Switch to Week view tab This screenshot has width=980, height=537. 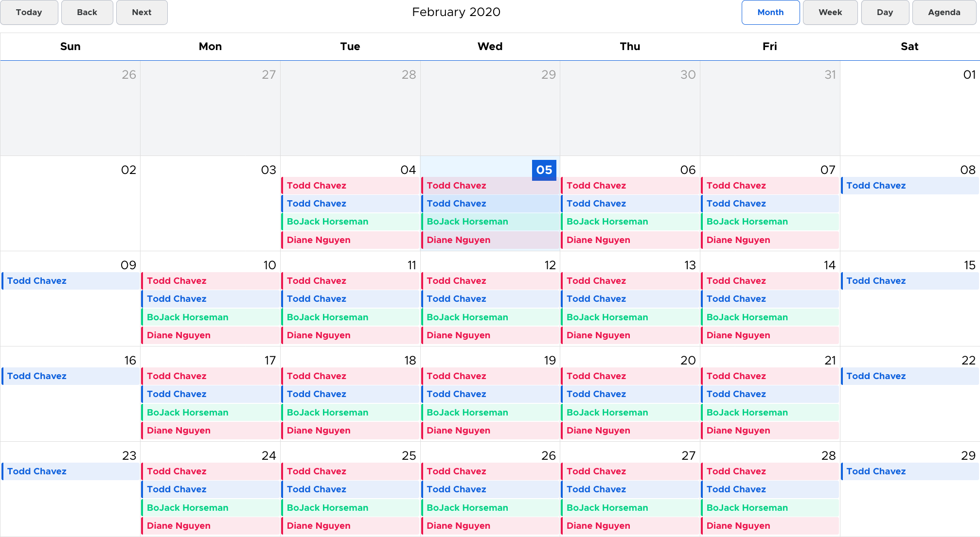click(x=830, y=12)
